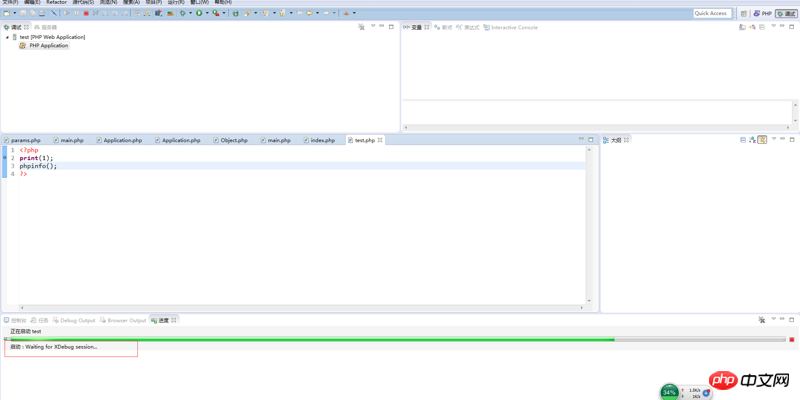
Task: Click the Show Type Names icon in Variables view
Action: [x=742, y=27]
